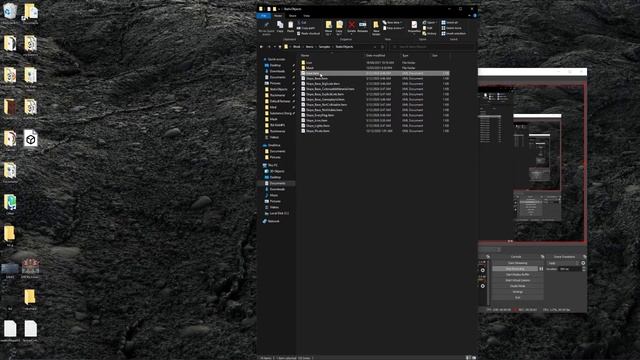This screenshot has width=640, height=360.
Task: Open the Copy to ribbon button
Action: click(x=339, y=27)
